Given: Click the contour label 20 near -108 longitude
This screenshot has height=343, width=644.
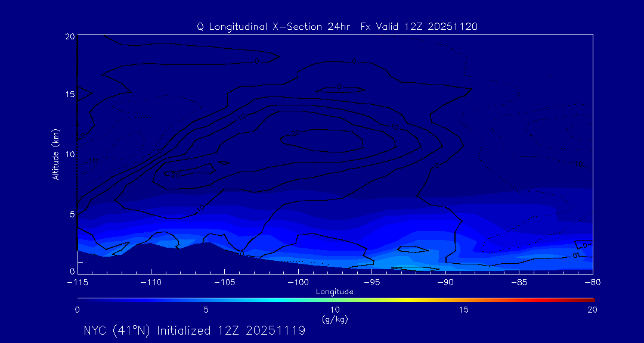Looking at the screenshot, I should 176,175.
